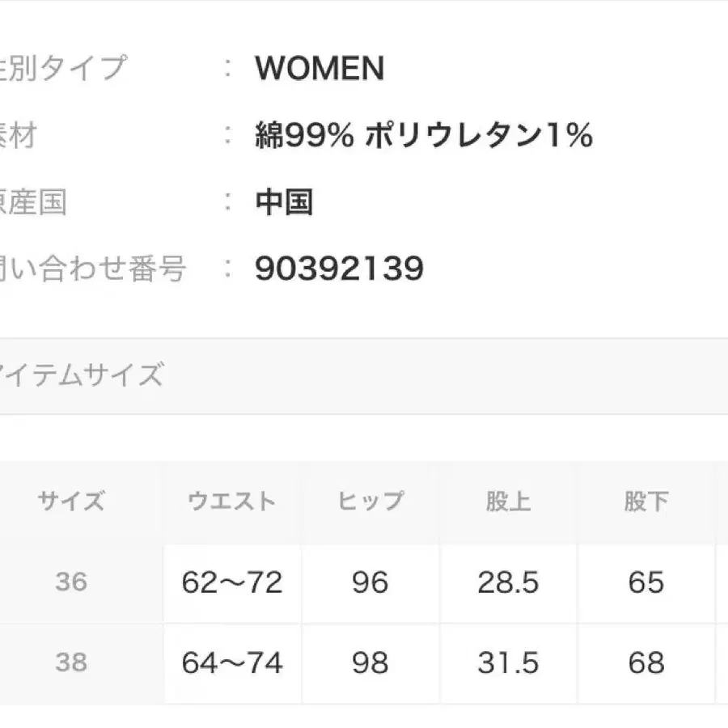Click the 股上 column header
Screen dimensions: 728x728
coord(508,502)
